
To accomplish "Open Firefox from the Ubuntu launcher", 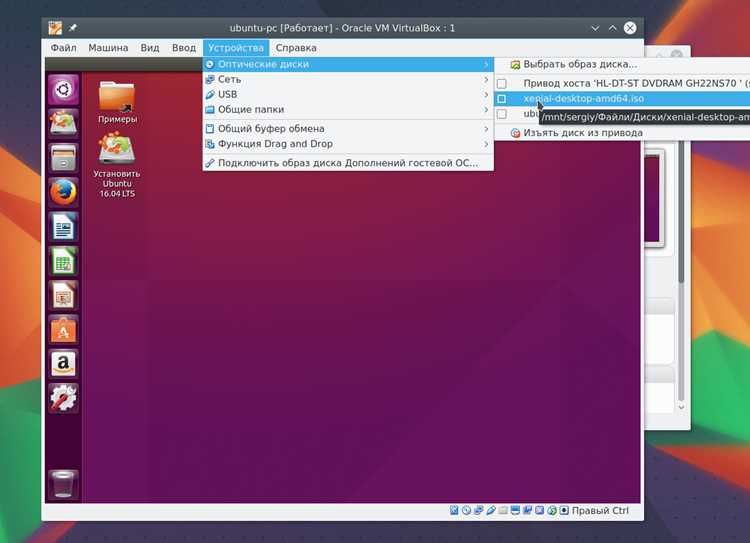I will 63,193.
